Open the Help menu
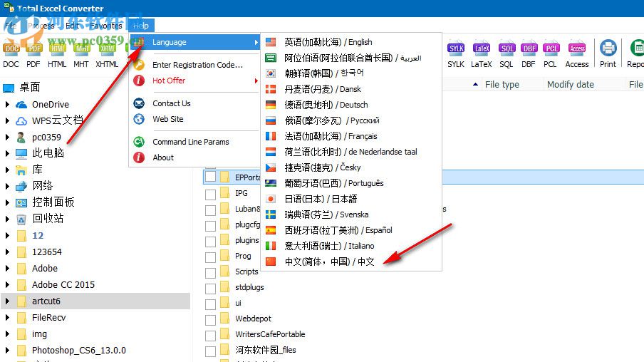 (x=141, y=26)
